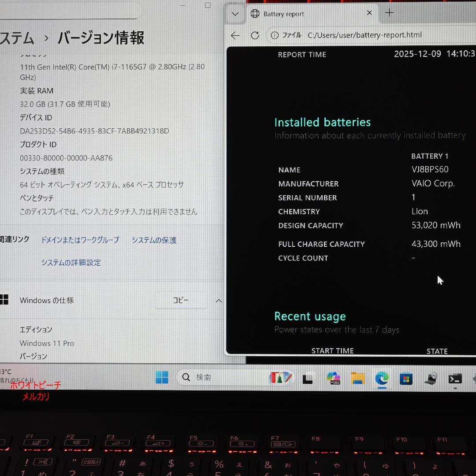Reload the battery report page
476x476 pixels.
tap(255, 35)
